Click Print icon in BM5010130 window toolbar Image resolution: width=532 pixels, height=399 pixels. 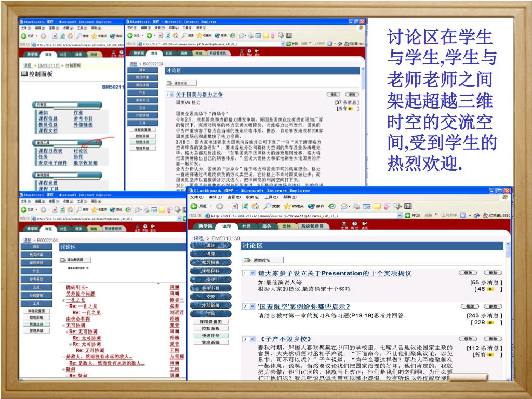[x=356, y=206]
